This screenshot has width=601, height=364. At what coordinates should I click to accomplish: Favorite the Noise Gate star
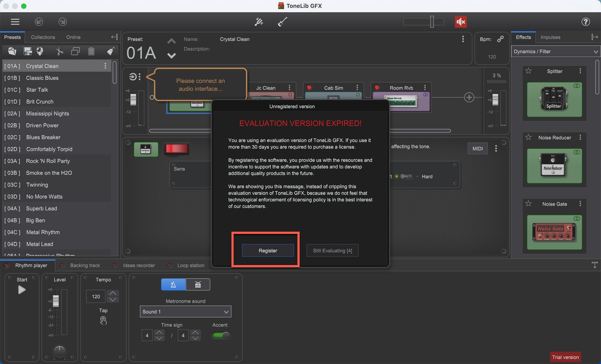point(528,204)
